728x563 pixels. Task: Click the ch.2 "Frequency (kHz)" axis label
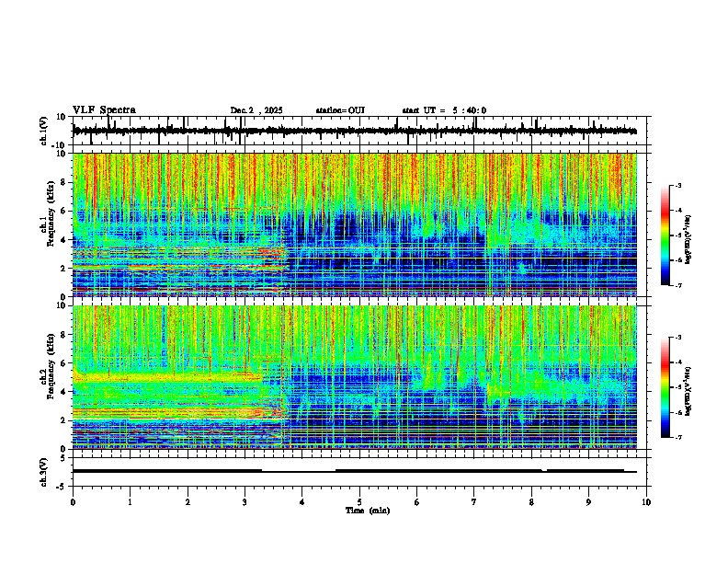(51, 366)
